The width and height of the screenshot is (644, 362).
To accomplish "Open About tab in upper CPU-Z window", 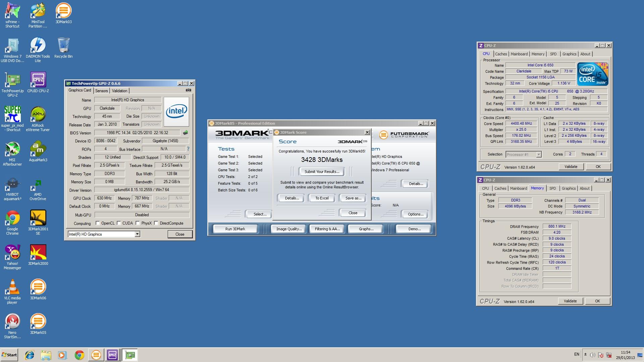I will 585,54.
